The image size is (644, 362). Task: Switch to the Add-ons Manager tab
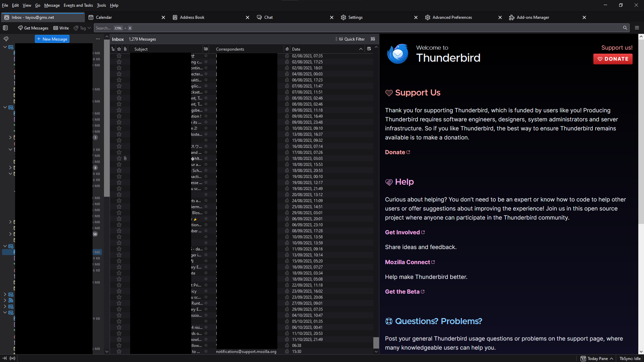pyautogui.click(x=533, y=17)
